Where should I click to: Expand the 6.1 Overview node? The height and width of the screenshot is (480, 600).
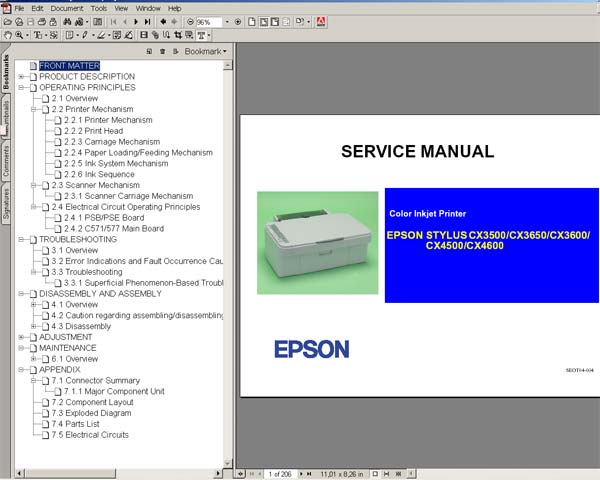tap(34, 359)
